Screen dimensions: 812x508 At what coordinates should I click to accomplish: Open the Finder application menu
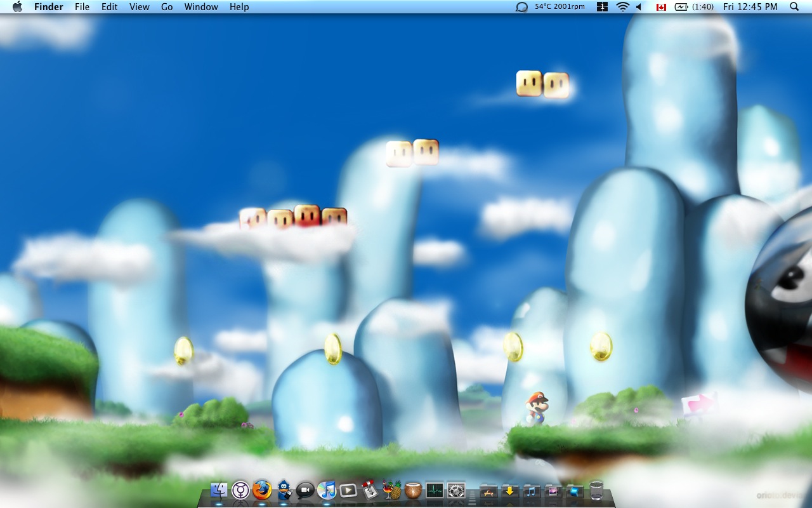tap(49, 7)
